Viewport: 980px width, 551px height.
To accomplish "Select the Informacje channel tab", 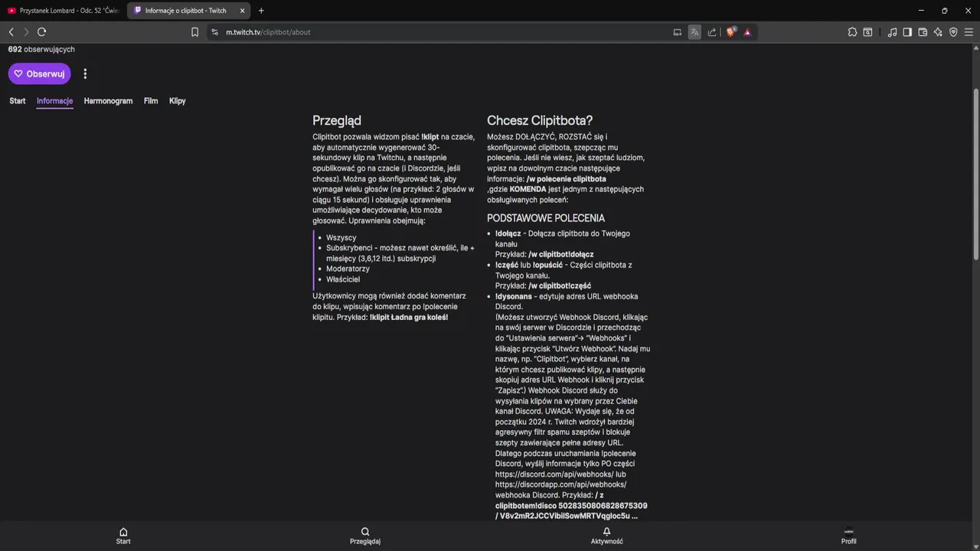I will 54,101.
